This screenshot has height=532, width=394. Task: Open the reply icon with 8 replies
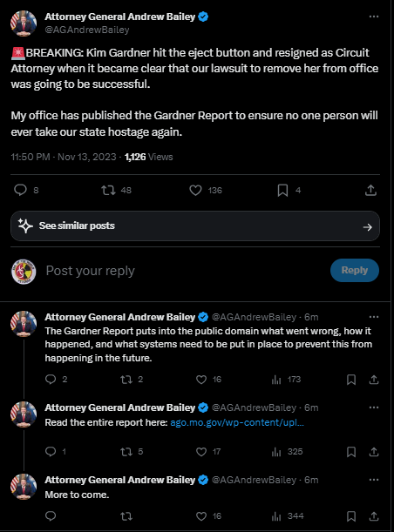(20, 191)
